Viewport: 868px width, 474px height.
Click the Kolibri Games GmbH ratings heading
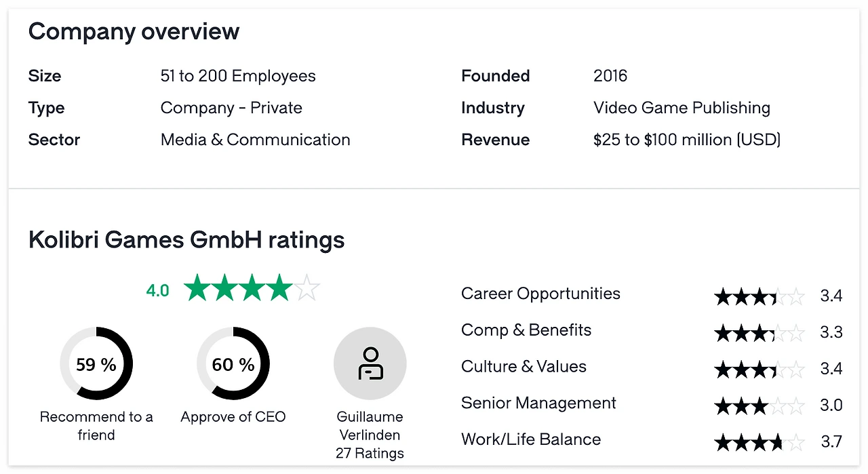[186, 239]
